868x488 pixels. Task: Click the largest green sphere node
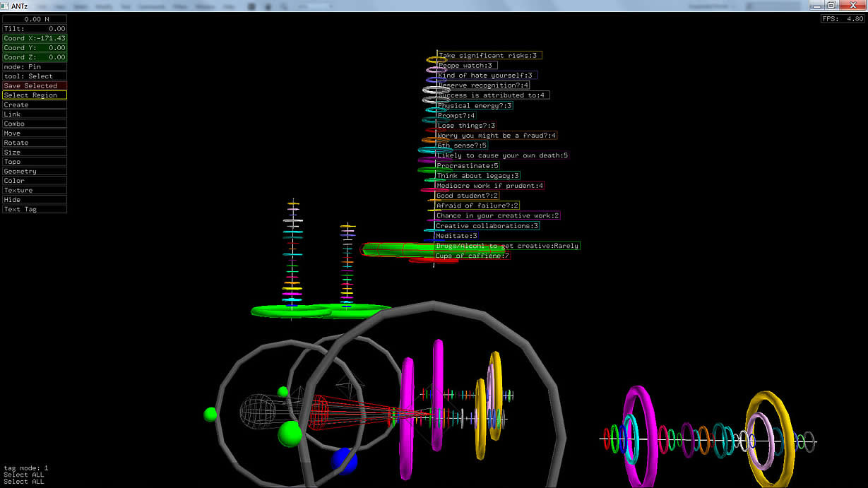290,434
